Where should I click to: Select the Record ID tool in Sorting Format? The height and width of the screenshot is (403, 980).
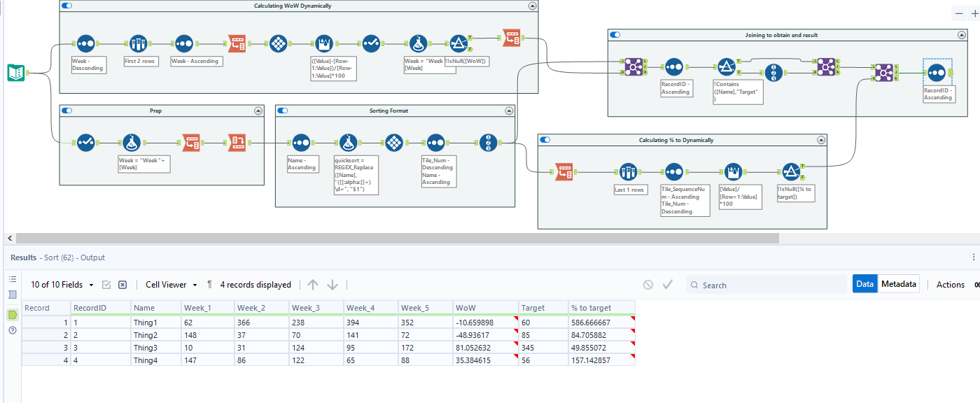pyautogui.click(x=489, y=143)
